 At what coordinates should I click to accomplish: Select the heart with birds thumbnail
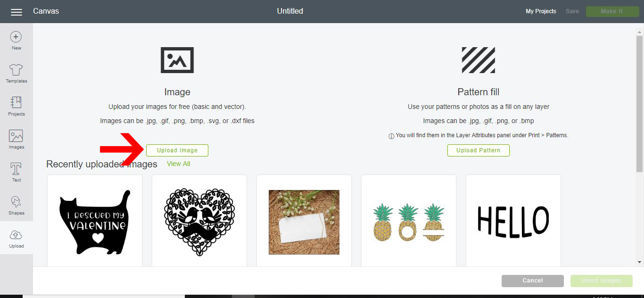(199, 221)
